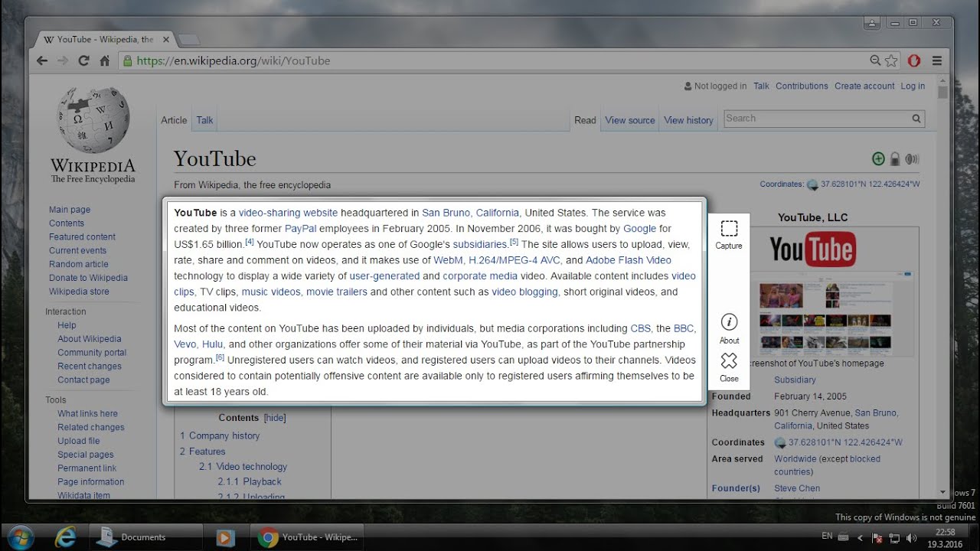The width and height of the screenshot is (980, 551).
Task: Open a new browser tab
Action: click(x=188, y=40)
